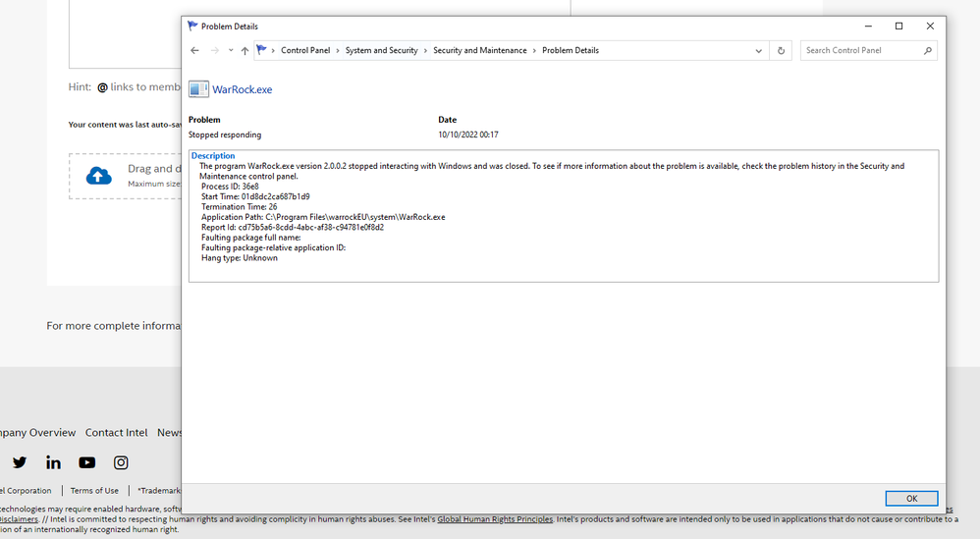Close the Problem Details window
The height and width of the screenshot is (539, 980).
pyautogui.click(x=930, y=27)
